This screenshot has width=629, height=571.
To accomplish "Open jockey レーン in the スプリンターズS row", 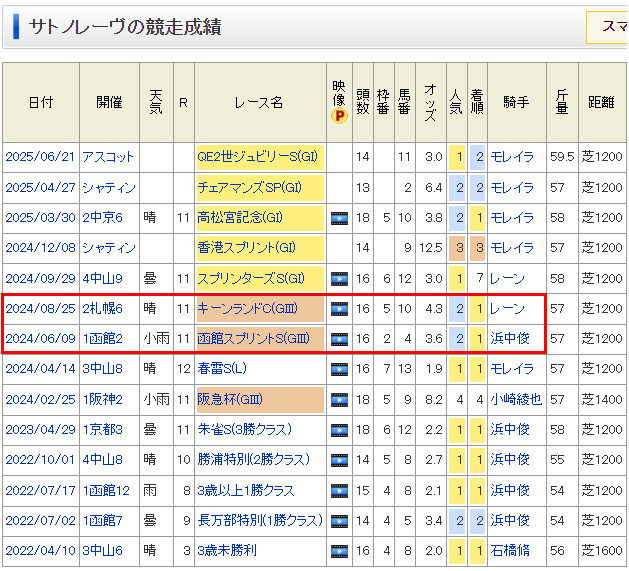I will [x=507, y=278].
